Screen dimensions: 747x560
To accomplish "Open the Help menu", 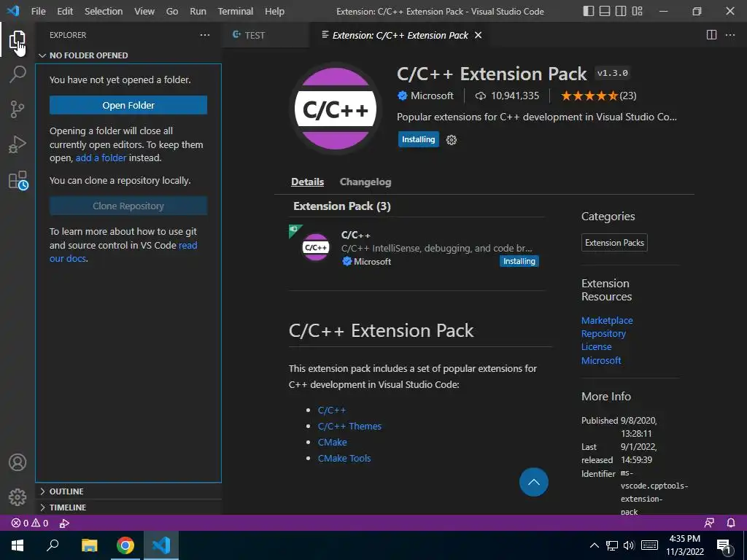I will pos(274,11).
